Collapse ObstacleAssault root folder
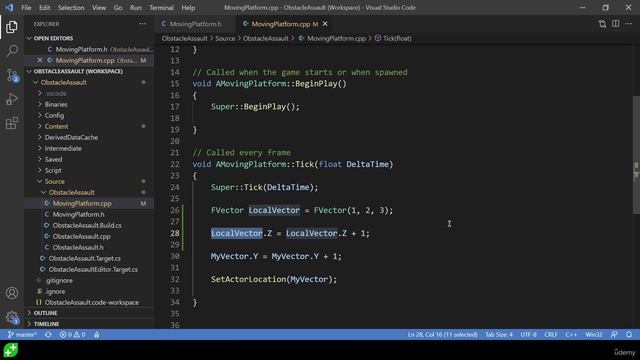Image resolution: width=640 pixels, height=360 pixels. pyautogui.click(x=90, y=82)
